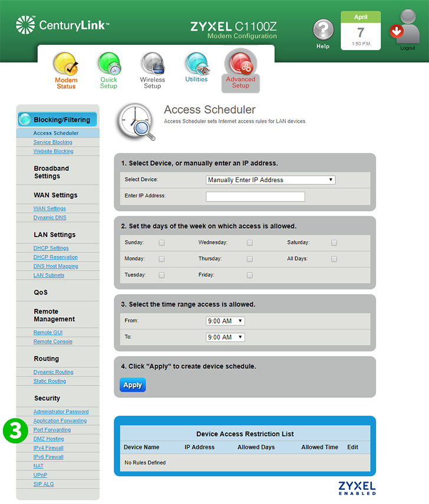Open the Routing section header
The image size is (429, 504).
[47, 359]
